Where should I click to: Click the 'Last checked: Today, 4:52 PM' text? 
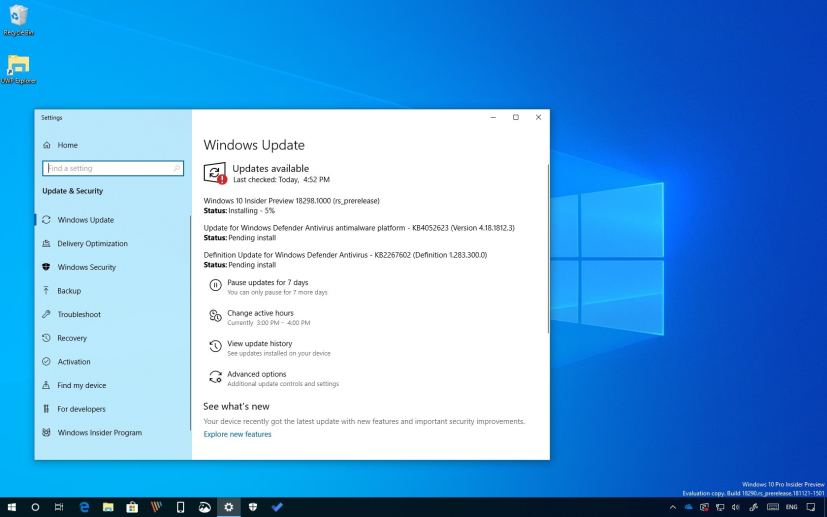coord(281,180)
